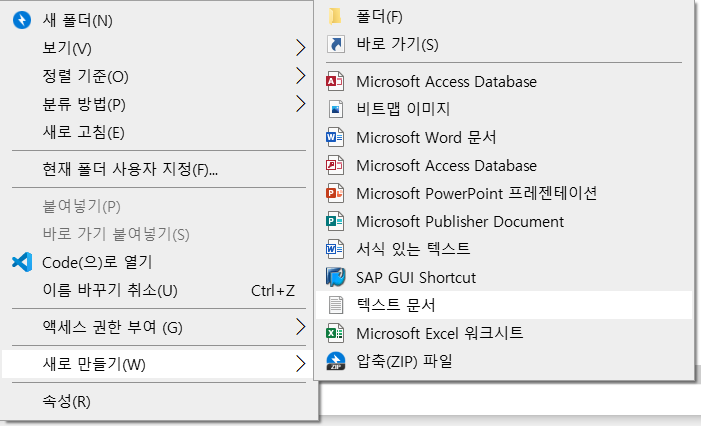Click the text document icon beside 텍스트 문서
This screenshot has height=426, width=701.
click(x=336, y=305)
